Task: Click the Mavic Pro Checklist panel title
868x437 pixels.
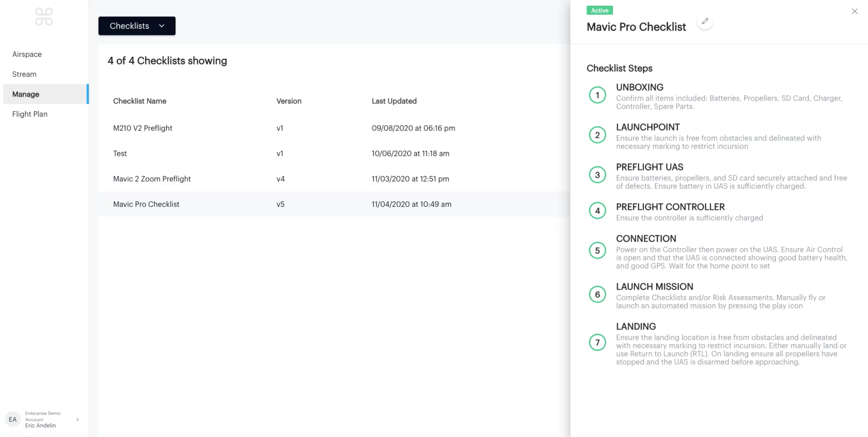Action: coord(636,27)
